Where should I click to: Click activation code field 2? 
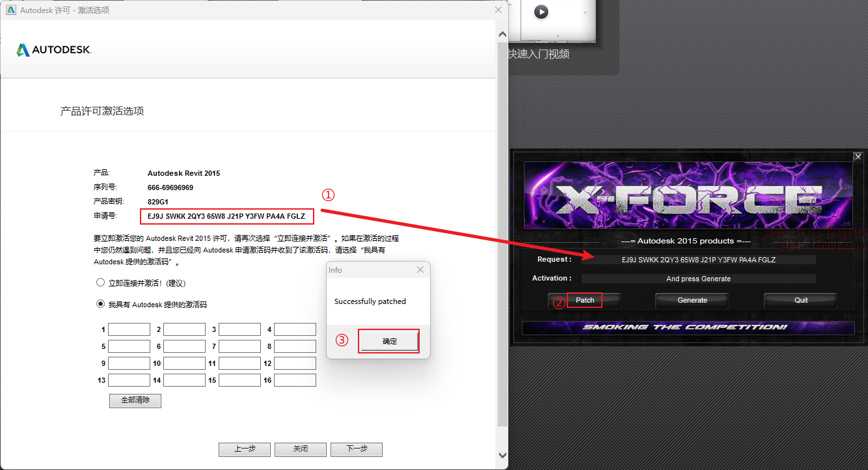(184, 329)
